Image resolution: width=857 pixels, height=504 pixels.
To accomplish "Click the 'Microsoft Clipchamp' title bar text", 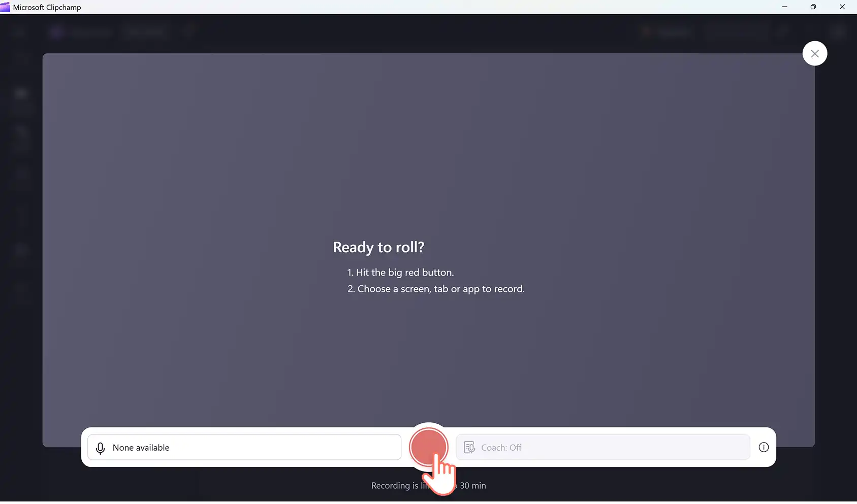I will point(47,7).
